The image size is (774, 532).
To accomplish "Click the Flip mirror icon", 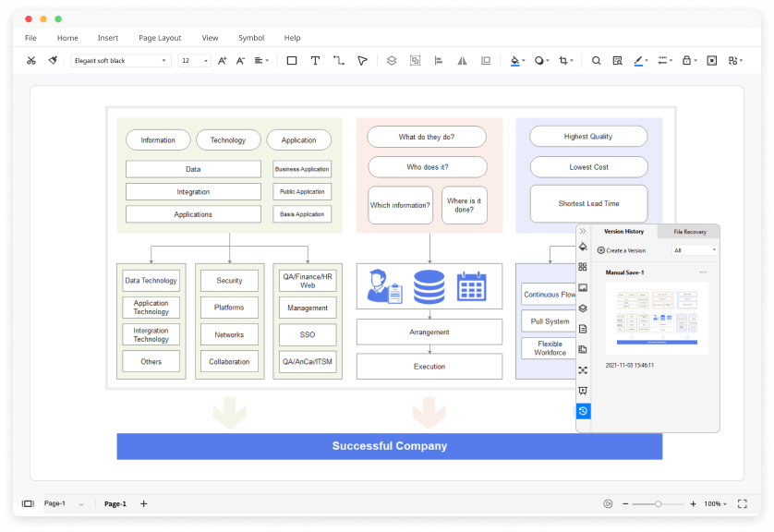I will pyautogui.click(x=462, y=60).
